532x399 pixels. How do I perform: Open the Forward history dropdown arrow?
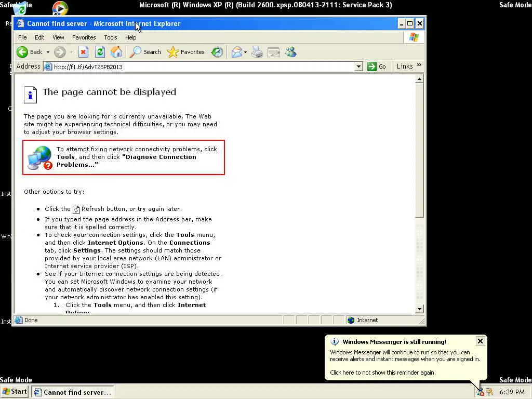point(71,52)
